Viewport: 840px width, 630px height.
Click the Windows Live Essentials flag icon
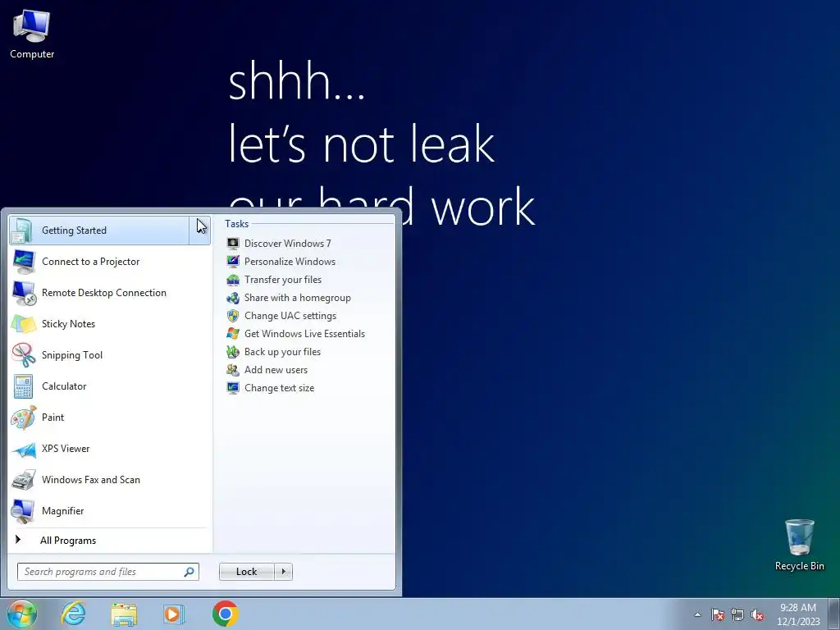233,334
